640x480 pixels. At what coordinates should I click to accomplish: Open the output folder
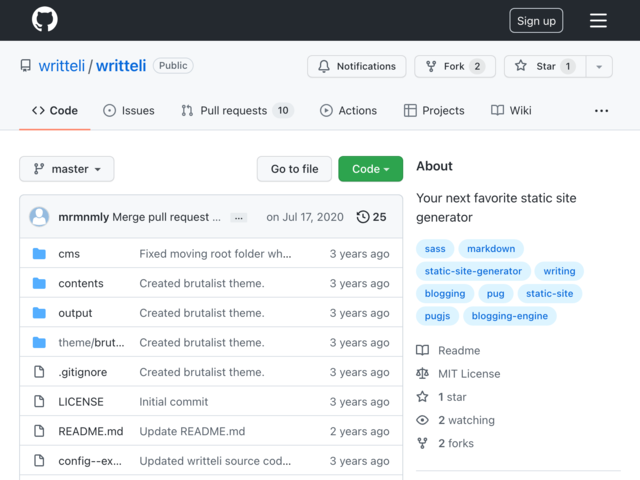pos(75,313)
